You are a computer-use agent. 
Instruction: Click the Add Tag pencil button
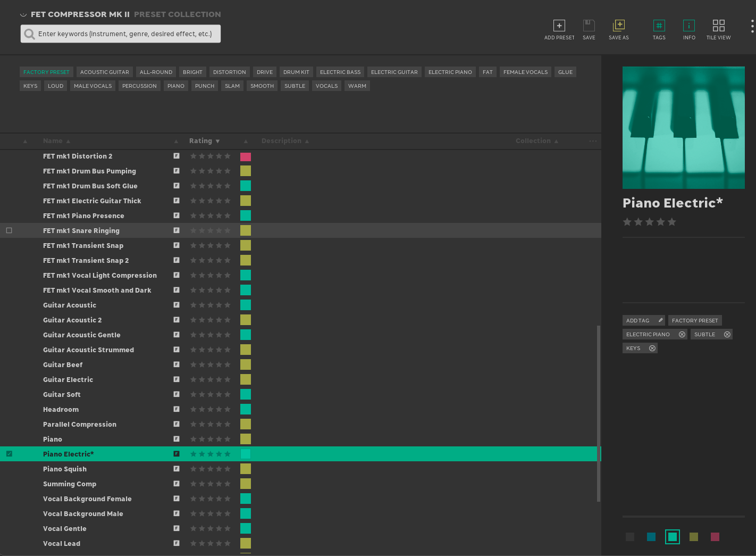click(x=660, y=320)
